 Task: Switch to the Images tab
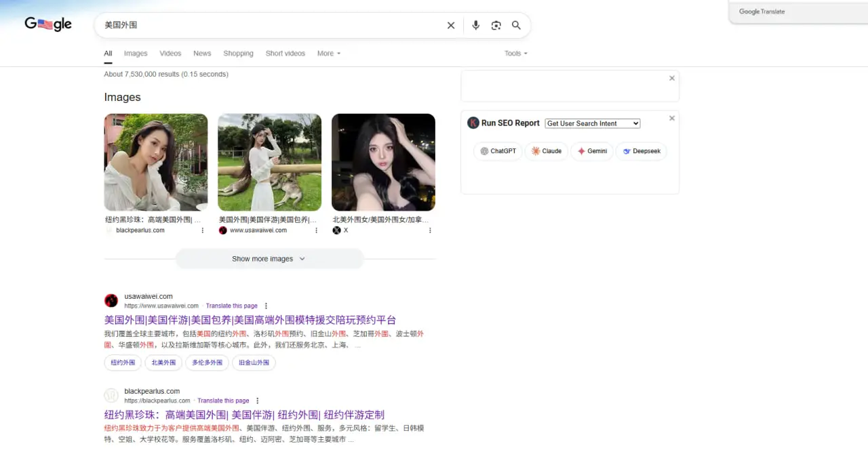pyautogui.click(x=136, y=54)
